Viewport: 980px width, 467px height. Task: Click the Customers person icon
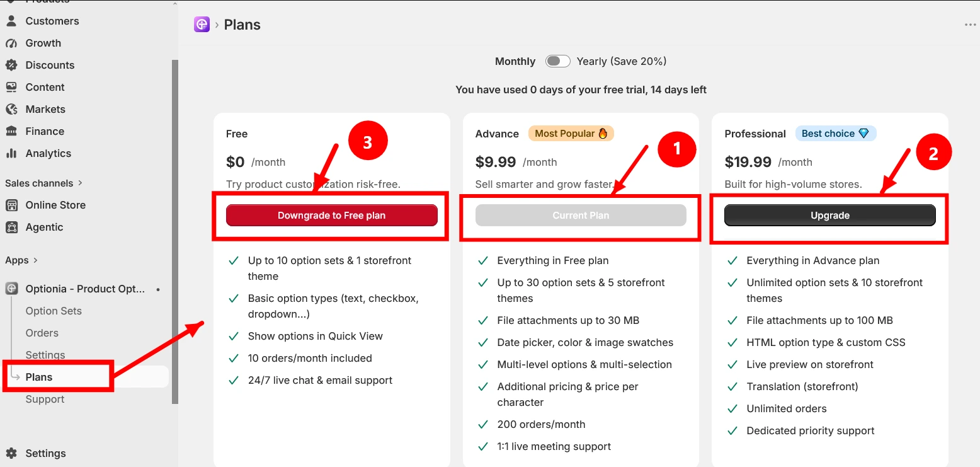11,21
